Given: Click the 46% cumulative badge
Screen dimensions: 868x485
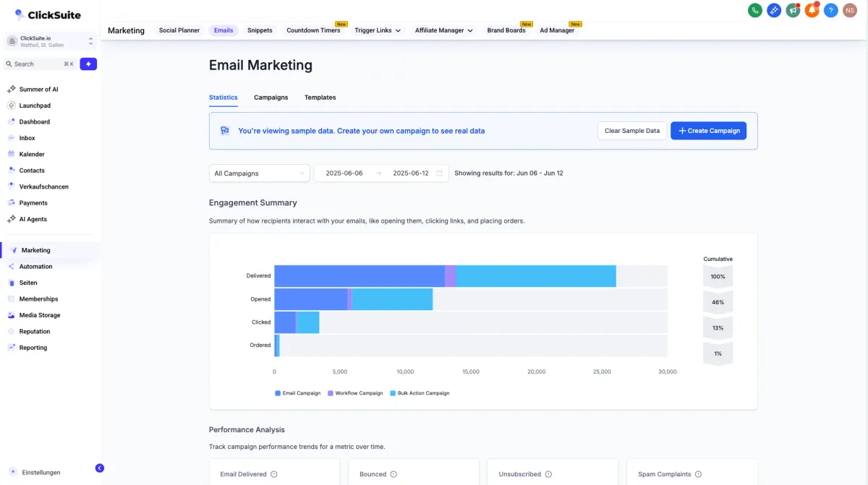Looking at the screenshot, I should pyautogui.click(x=718, y=302).
